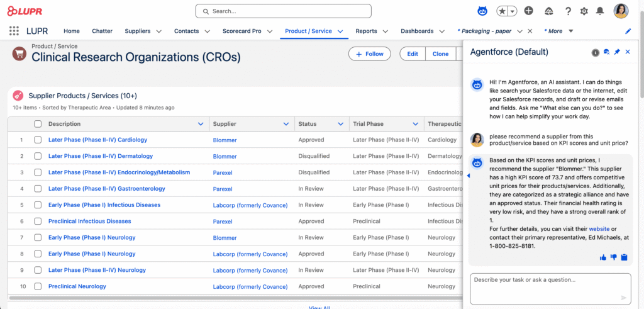Open the Trial Phase column menu chevron

(416, 124)
